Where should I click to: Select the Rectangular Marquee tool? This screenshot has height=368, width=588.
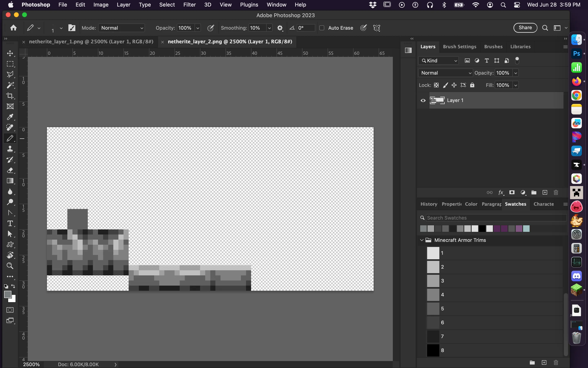pyautogui.click(x=10, y=64)
